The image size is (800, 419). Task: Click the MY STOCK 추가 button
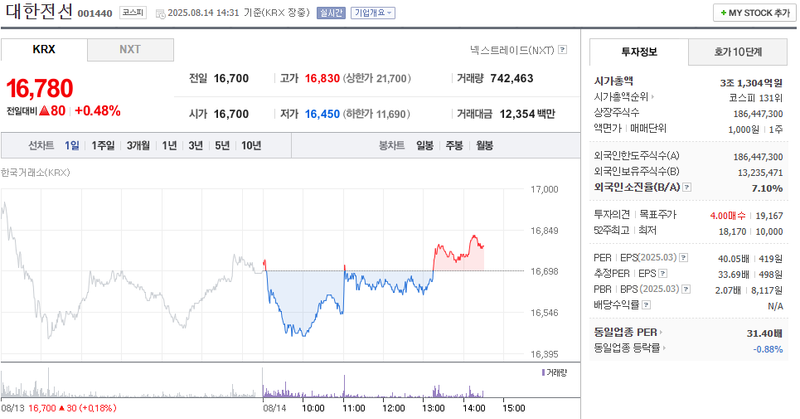pyautogui.click(x=755, y=13)
